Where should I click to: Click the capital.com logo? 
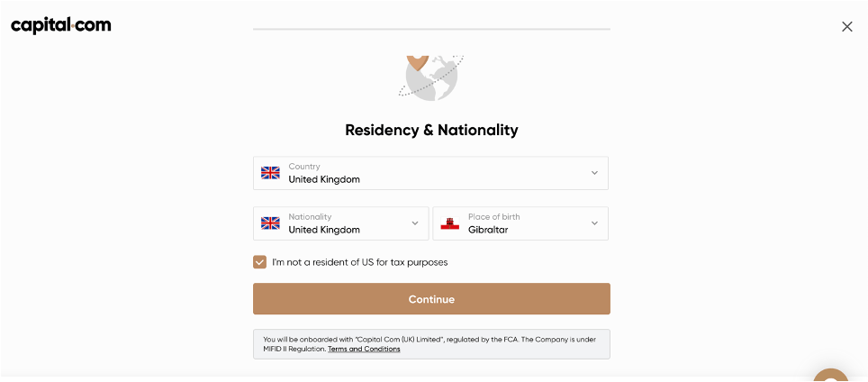61,25
